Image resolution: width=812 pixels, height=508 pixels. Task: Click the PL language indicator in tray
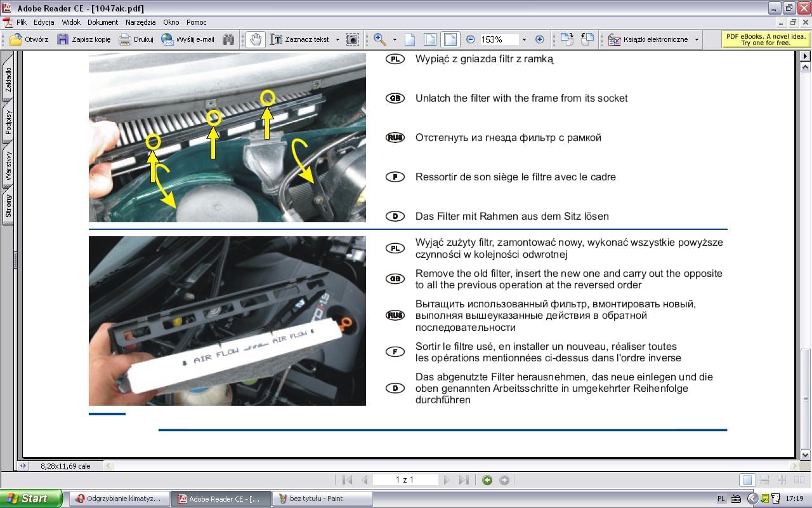[x=722, y=498]
